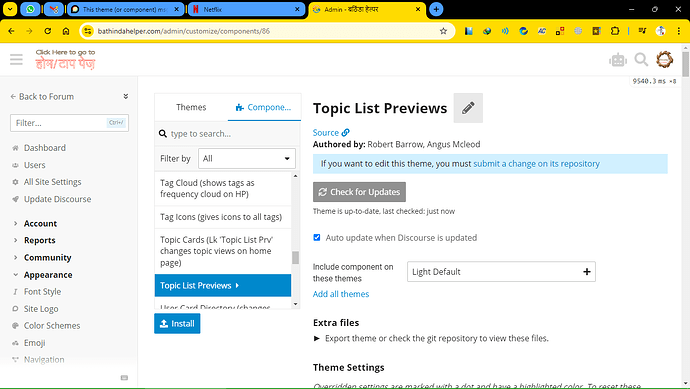Image resolution: width=690 pixels, height=389 pixels.
Task: Click the component list scrollbar thumb
Action: coord(295,257)
